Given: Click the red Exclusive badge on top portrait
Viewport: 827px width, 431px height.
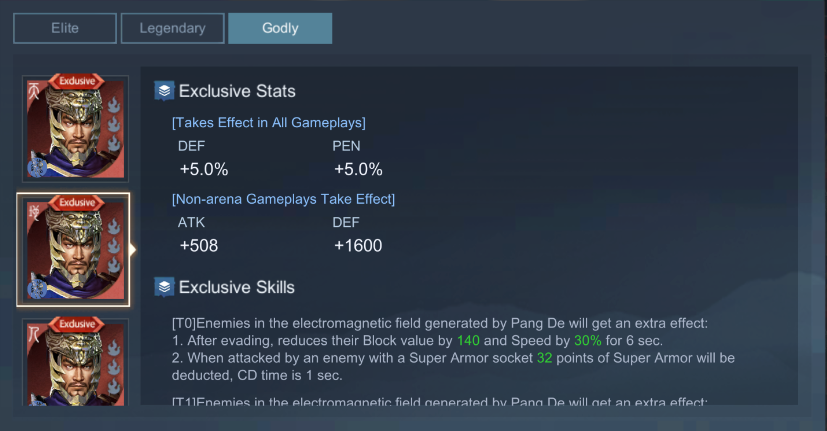Looking at the screenshot, I should coord(77,81).
